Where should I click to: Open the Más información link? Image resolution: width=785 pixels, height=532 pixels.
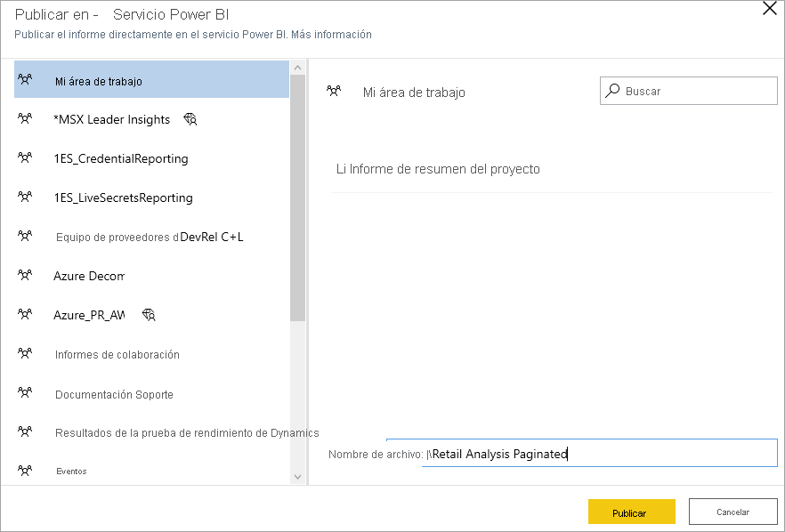coord(331,35)
